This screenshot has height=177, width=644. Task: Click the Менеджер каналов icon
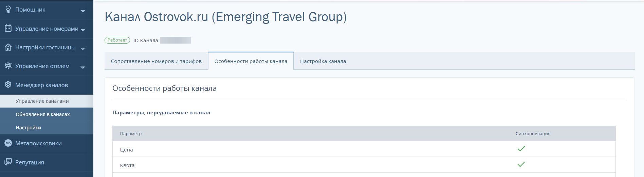[8, 85]
